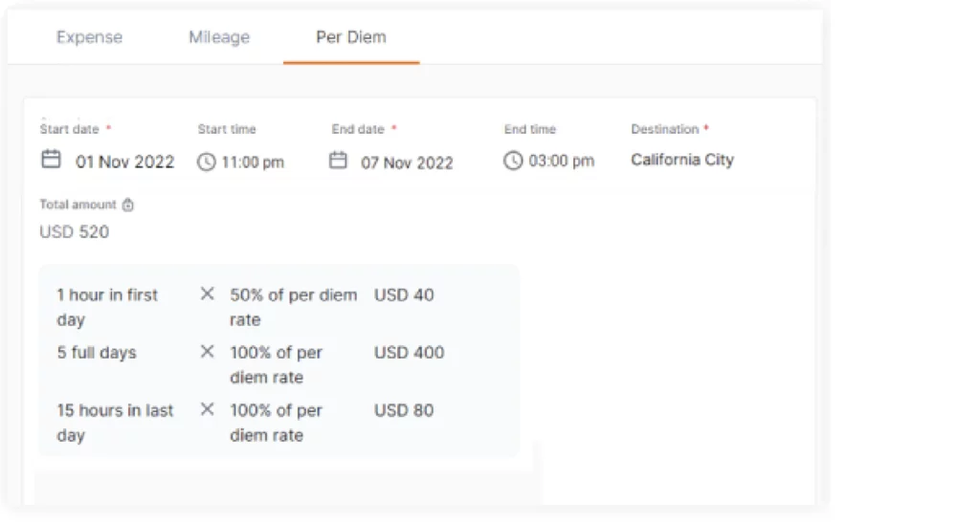Viewport: 980px width, 523px height.
Task: Click the multiply icon in first day row
Action: click(207, 294)
